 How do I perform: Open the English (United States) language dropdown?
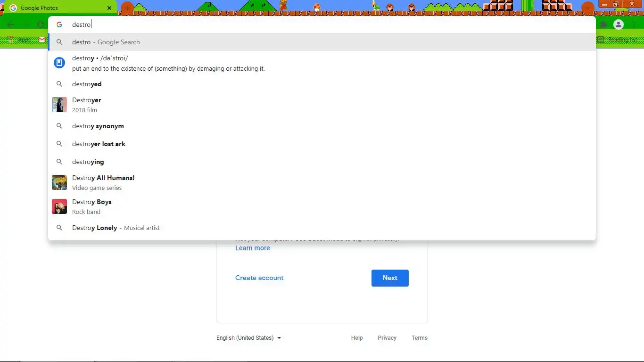click(248, 338)
